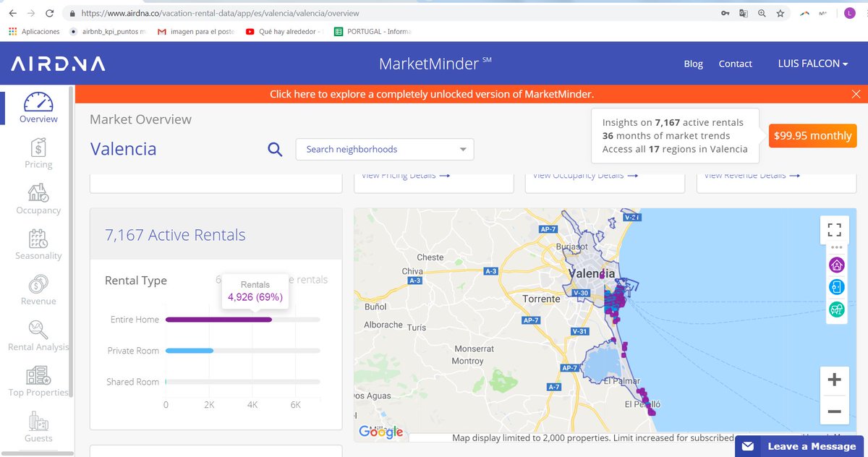
Task: Go back in browser history
Action: pos(12,13)
